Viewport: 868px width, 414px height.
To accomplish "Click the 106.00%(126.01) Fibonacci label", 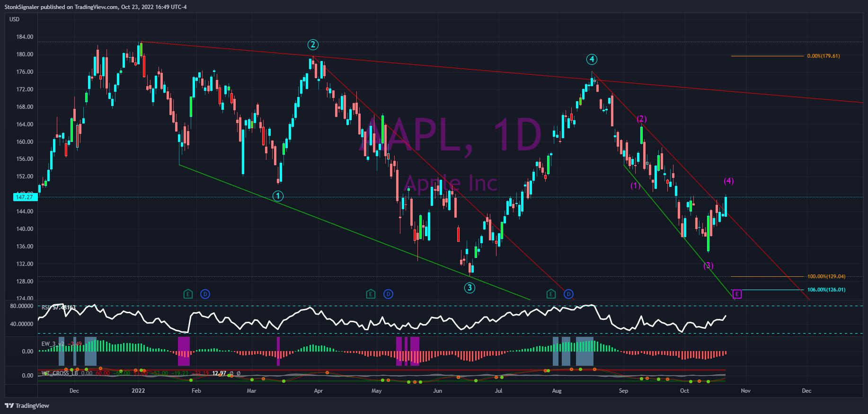I will point(826,290).
